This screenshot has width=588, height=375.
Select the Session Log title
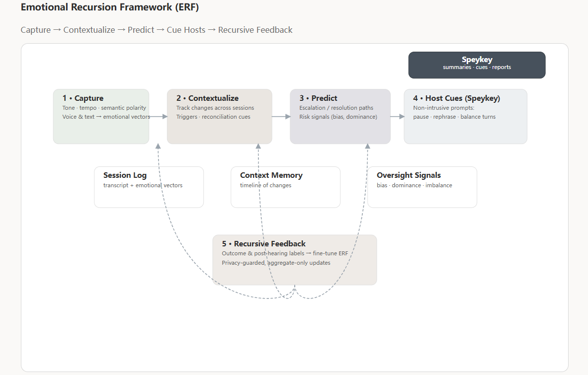pyautogui.click(x=125, y=175)
